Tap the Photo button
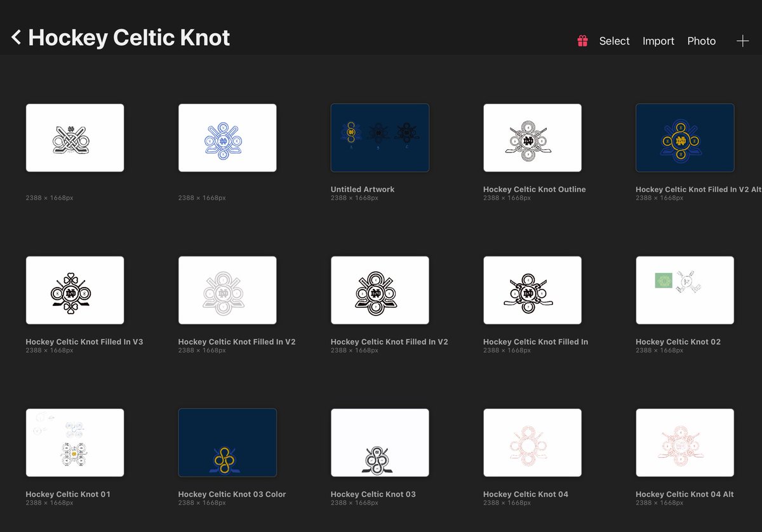 [x=701, y=41]
